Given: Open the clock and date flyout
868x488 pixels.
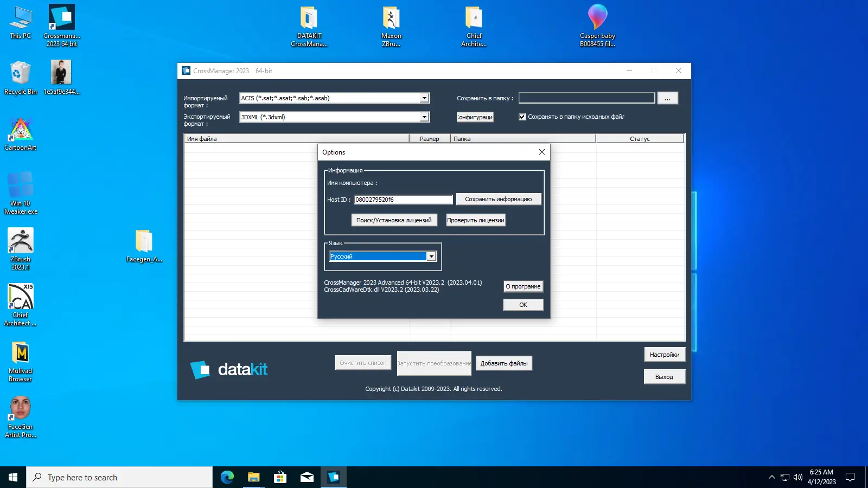Looking at the screenshot, I should point(821,477).
